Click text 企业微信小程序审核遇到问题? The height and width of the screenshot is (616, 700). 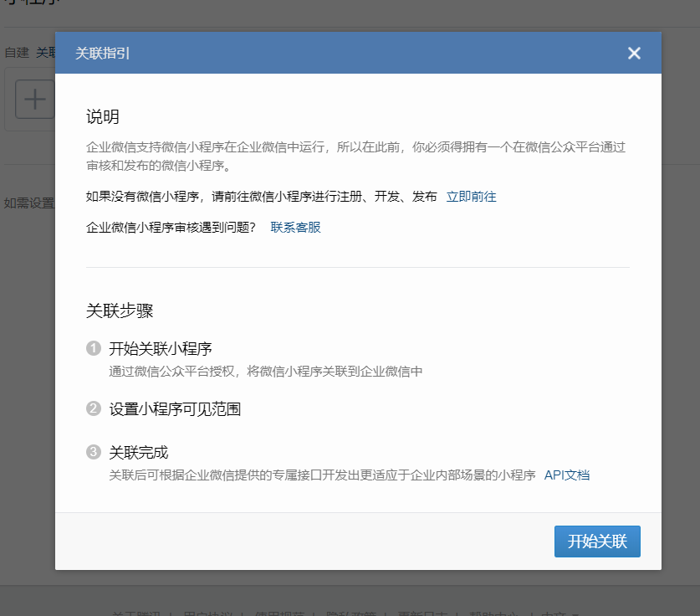tap(171, 228)
